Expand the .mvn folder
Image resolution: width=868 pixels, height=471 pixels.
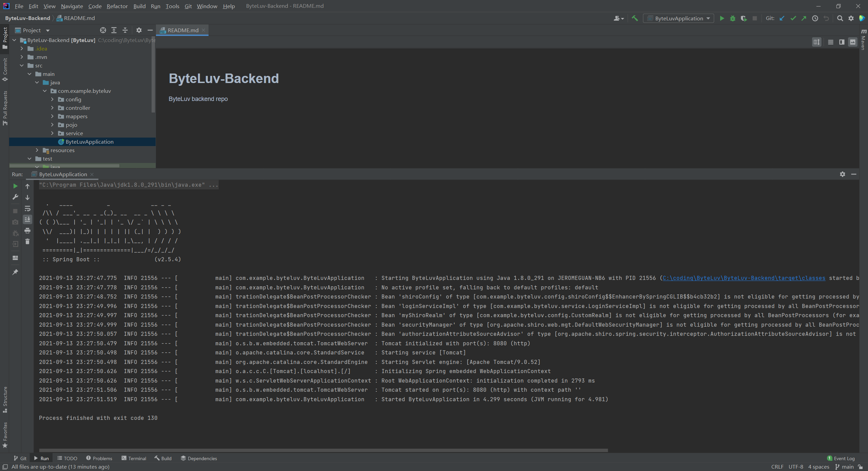(x=22, y=57)
